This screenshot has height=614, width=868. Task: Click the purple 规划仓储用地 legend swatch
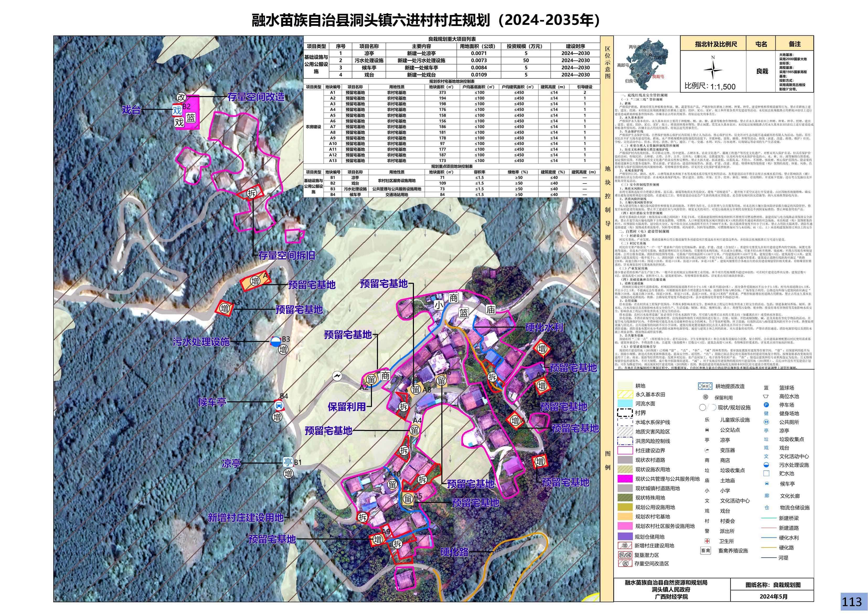coord(625,537)
